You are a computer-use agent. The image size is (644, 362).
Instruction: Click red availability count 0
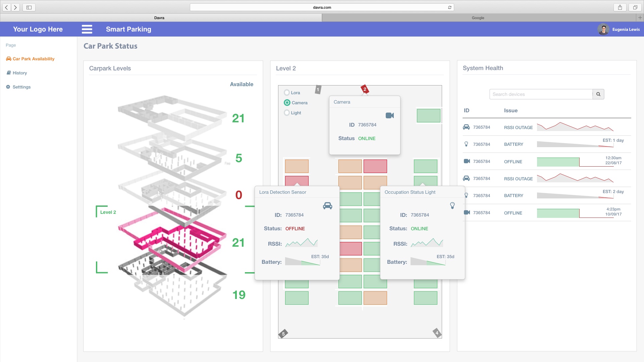pyautogui.click(x=239, y=195)
